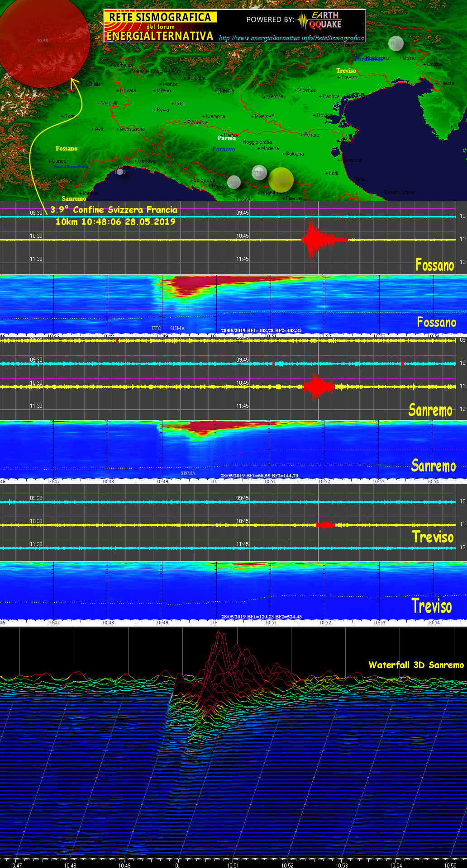Click the 10:53 tick on Treviso spectrogram axis

(379, 623)
